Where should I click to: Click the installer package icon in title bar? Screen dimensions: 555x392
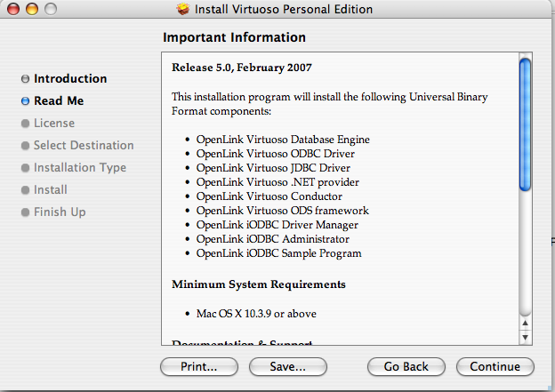[183, 9]
